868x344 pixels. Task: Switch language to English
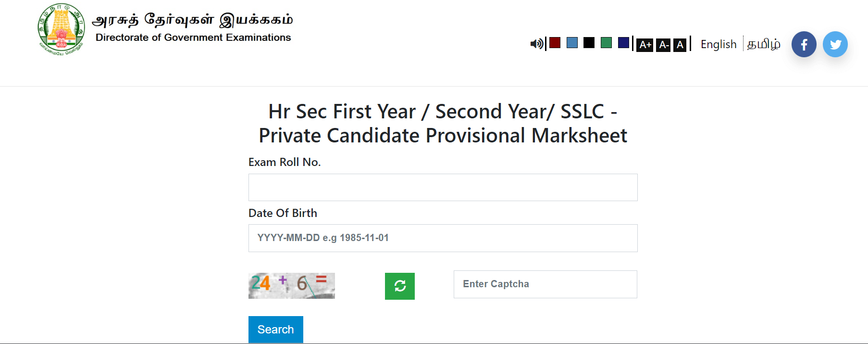click(719, 44)
